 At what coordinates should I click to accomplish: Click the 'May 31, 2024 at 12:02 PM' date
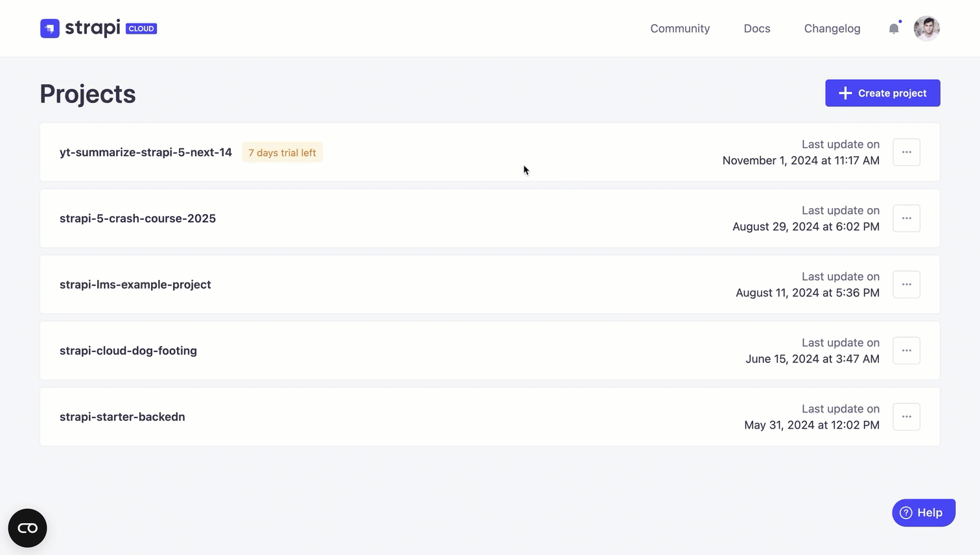tap(812, 425)
